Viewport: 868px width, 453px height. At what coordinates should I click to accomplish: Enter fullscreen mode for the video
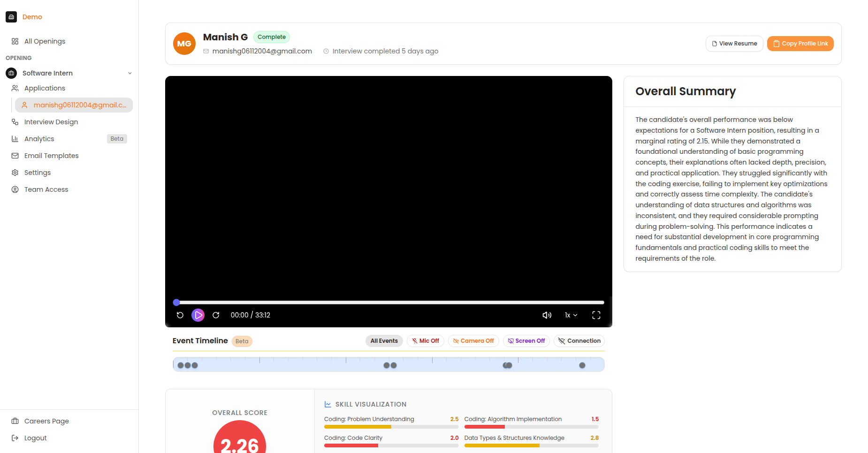coord(596,315)
